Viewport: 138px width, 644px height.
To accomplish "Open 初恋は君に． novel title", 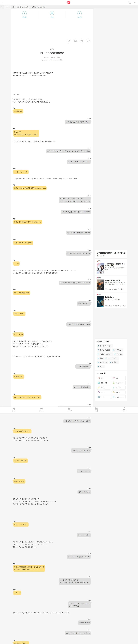I will point(109,297).
